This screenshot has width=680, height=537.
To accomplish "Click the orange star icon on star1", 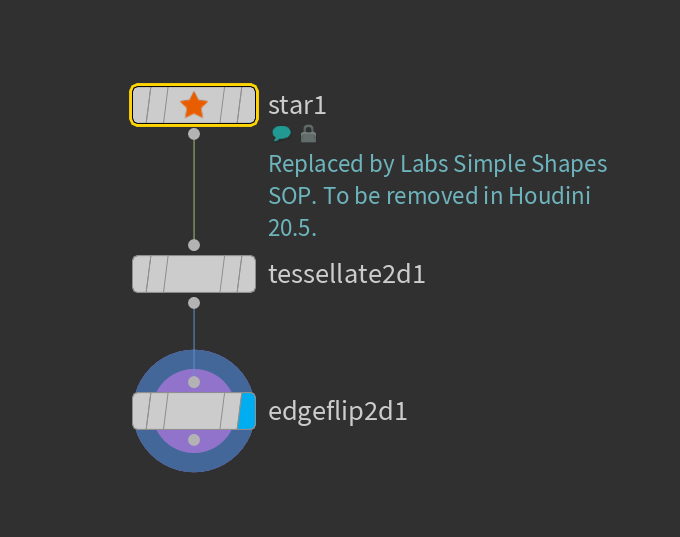I will [194, 105].
